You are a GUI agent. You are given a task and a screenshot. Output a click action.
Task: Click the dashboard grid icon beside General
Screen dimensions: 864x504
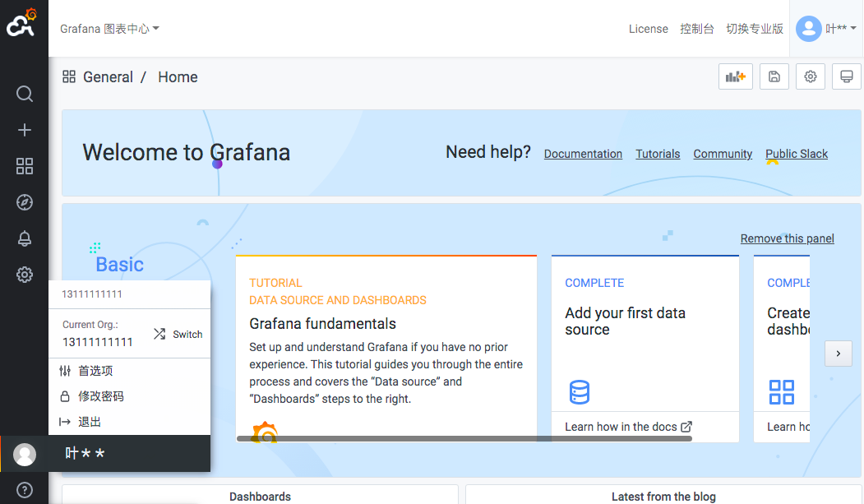(69, 76)
